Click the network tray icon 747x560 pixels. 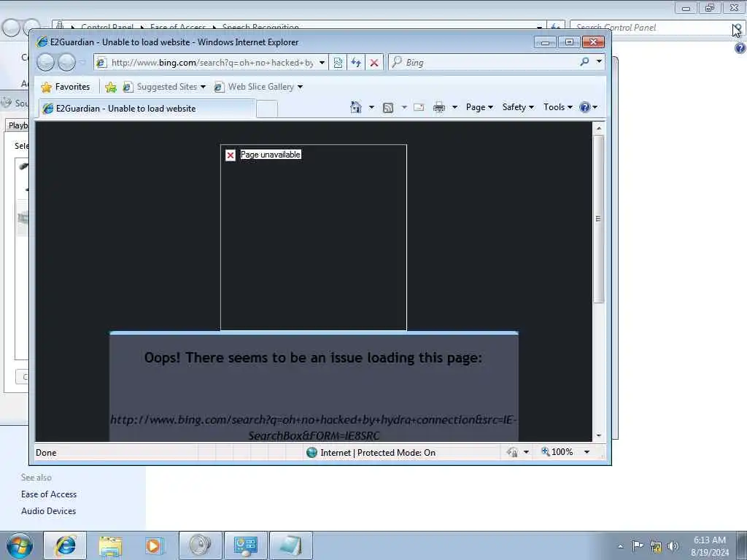click(656, 546)
